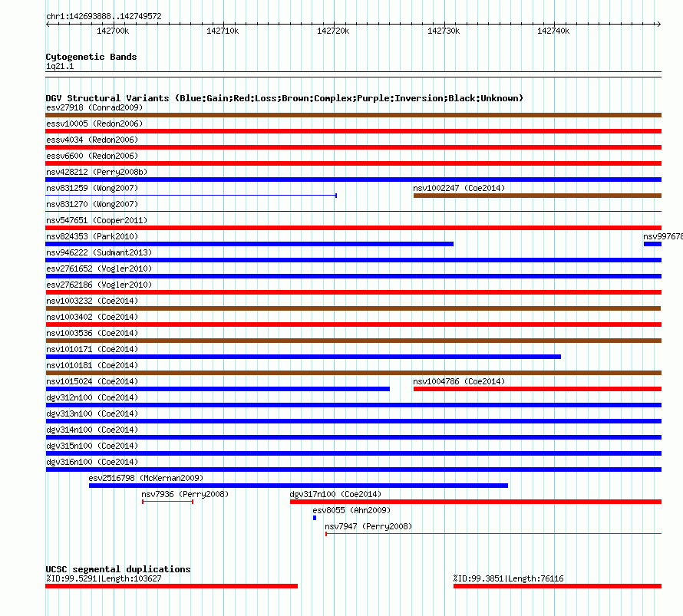Viewport: 683px width, 616px height.
Task: Open the nsv1004786 (Coe2014) label
Action: [x=459, y=381]
